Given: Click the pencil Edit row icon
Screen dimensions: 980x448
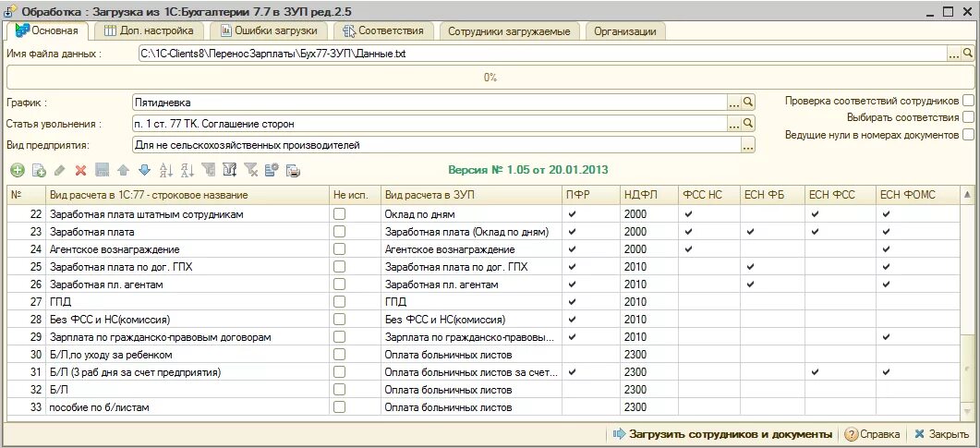Looking at the screenshot, I should (x=59, y=170).
